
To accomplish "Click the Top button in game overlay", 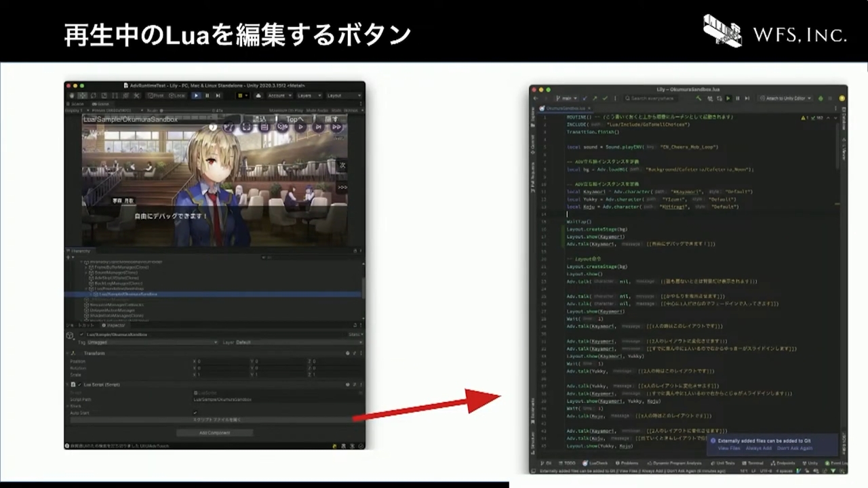I will click(294, 119).
